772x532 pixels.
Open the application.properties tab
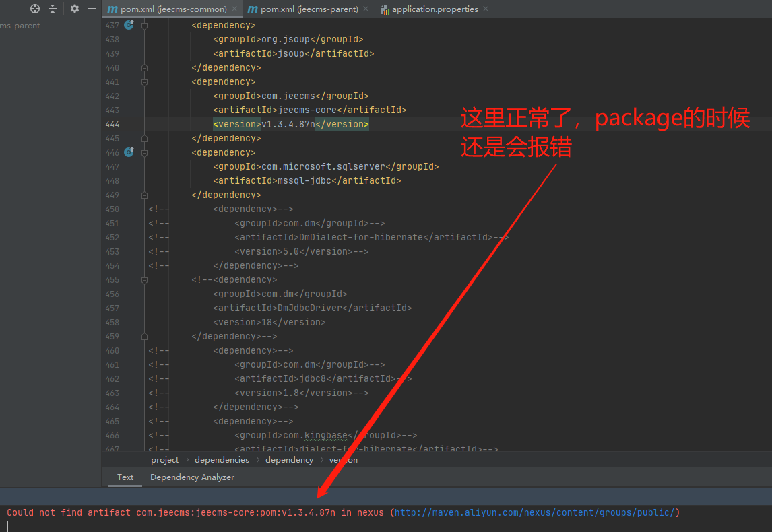click(435, 9)
